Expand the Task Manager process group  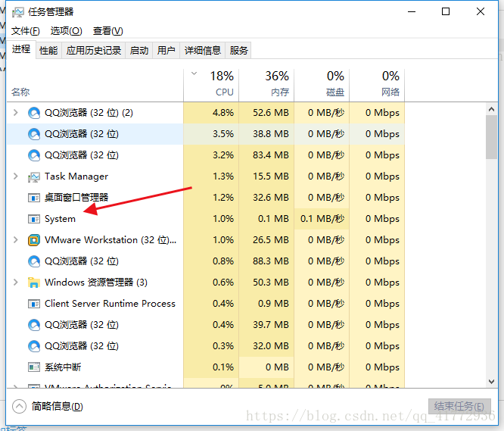15,176
